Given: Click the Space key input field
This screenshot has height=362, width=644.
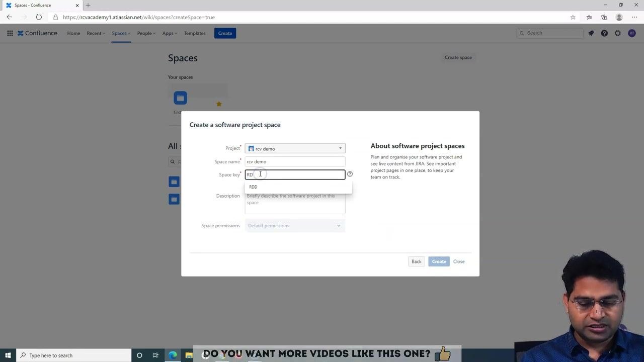Looking at the screenshot, I should point(295,174).
